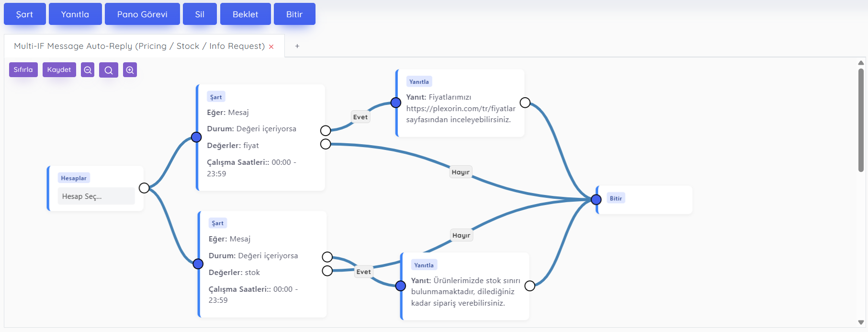
Task: Add a new flow tab with plus
Action: [x=297, y=46]
